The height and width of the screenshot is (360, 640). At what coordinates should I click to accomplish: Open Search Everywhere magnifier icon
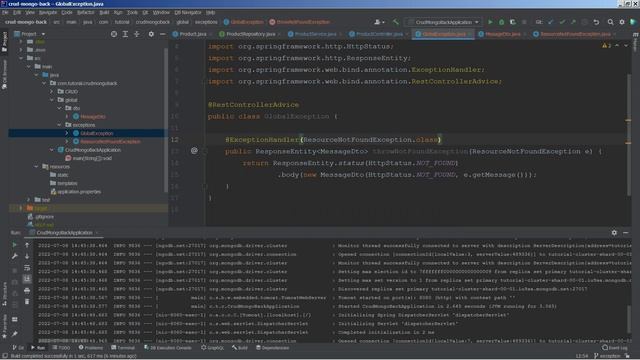(x=610, y=22)
